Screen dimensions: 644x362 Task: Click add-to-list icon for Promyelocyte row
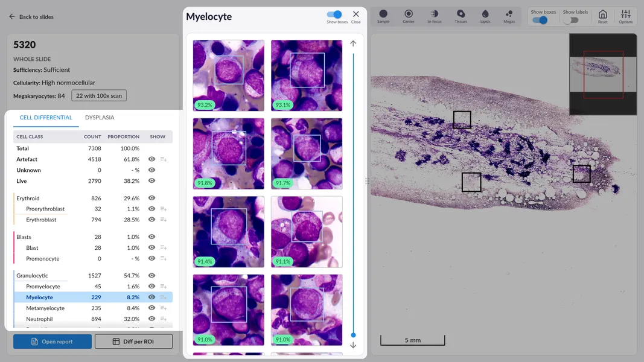tap(164, 287)
